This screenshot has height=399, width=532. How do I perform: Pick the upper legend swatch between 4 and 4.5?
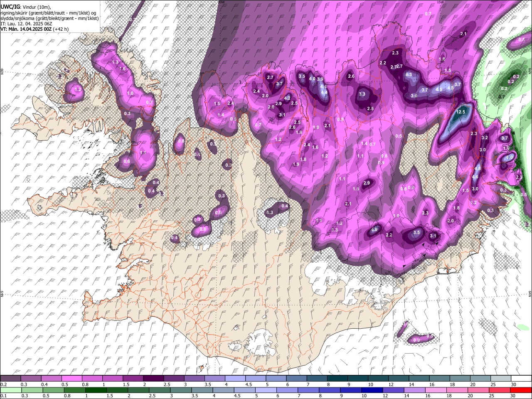pos(235,378)
